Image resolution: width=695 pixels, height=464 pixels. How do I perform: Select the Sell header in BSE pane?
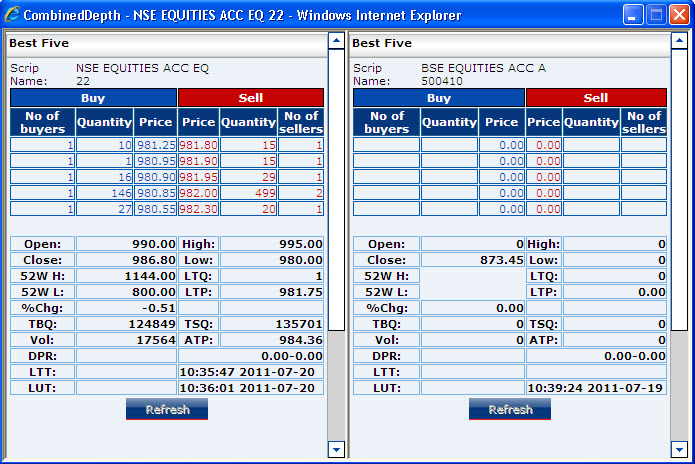596,98
